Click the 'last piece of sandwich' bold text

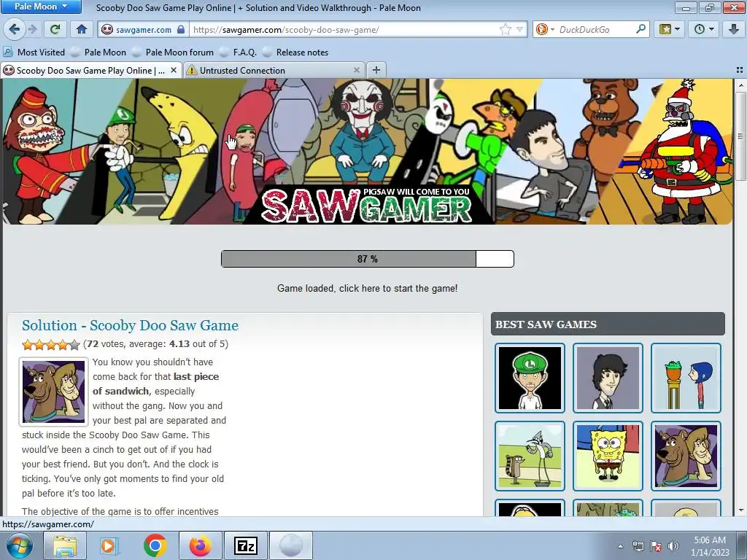point(156,384)
